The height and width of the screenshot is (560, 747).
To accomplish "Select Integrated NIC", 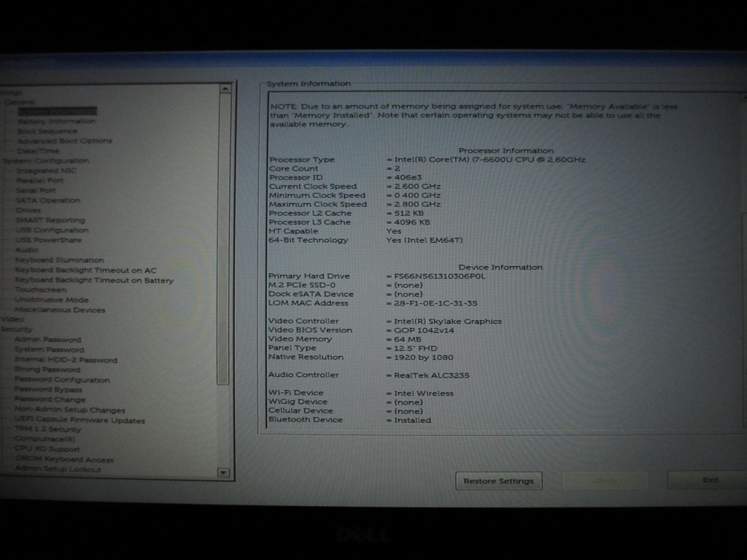I will tap(46, 171).
